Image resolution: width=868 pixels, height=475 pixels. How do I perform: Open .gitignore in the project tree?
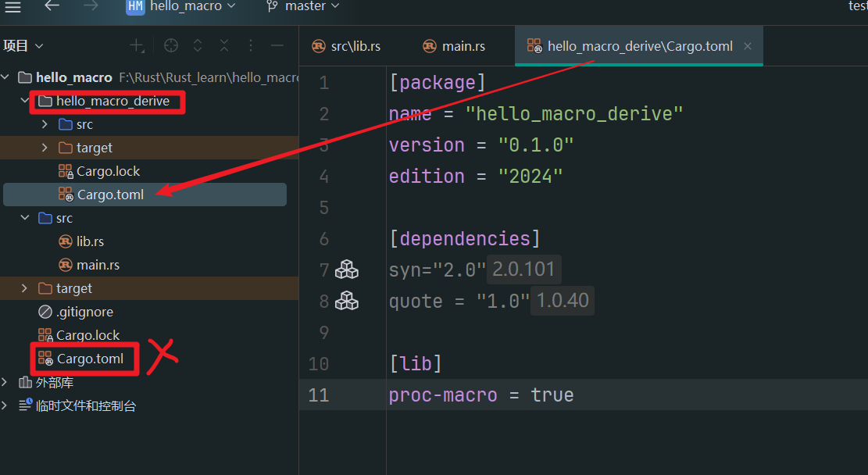pyautogui.click(x=84, y=312)
